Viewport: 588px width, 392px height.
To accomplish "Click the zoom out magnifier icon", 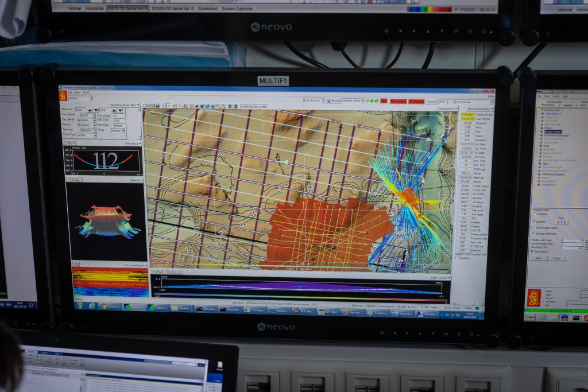I will pyautogui.click(x=222, y=106).
